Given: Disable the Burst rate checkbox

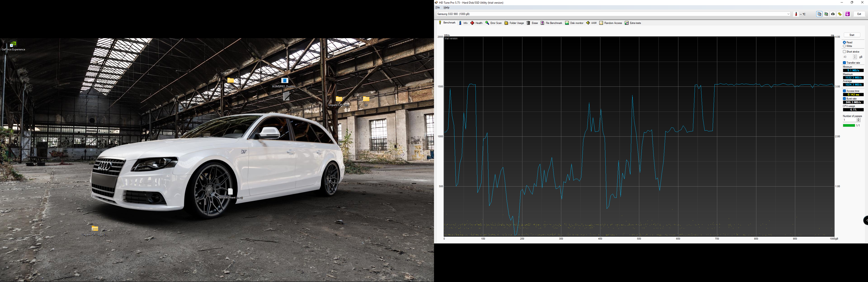Looking at the screenshot, I should coord(844,99).
